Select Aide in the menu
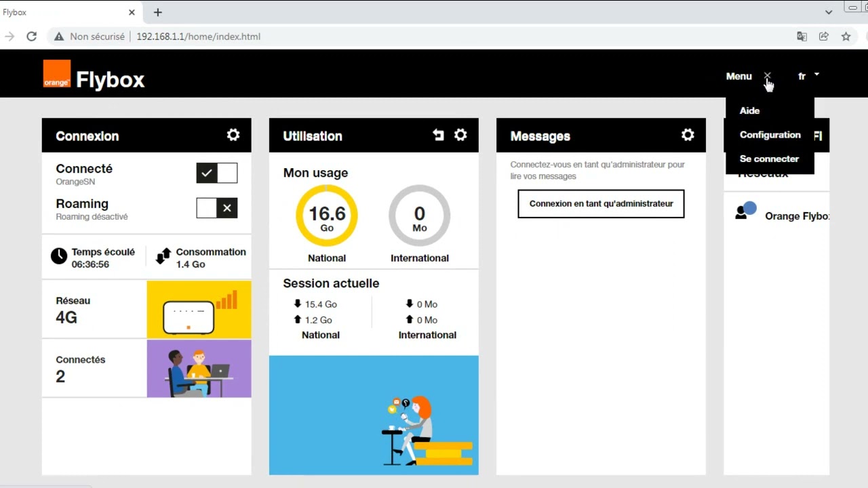868x488 pixels. click(749, 110)
